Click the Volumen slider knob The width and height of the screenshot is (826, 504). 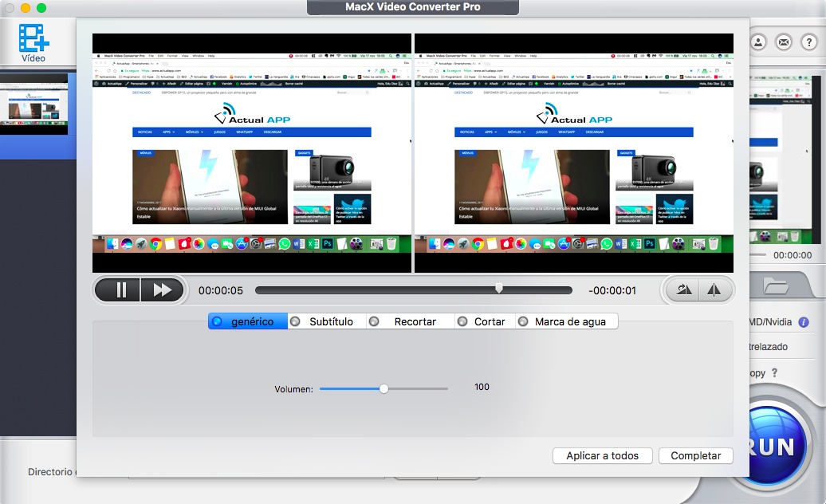tap(384, 388)
